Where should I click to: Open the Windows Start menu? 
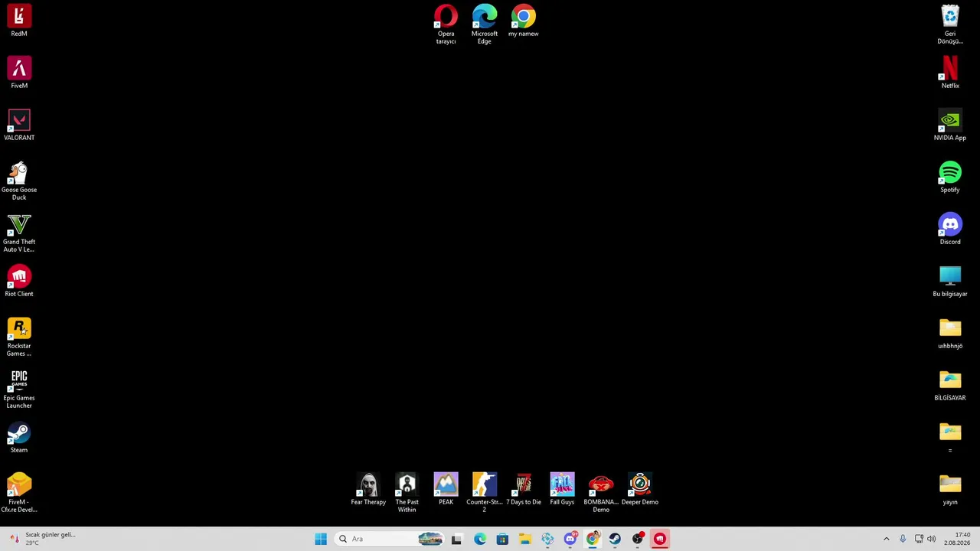click(321, 539)
